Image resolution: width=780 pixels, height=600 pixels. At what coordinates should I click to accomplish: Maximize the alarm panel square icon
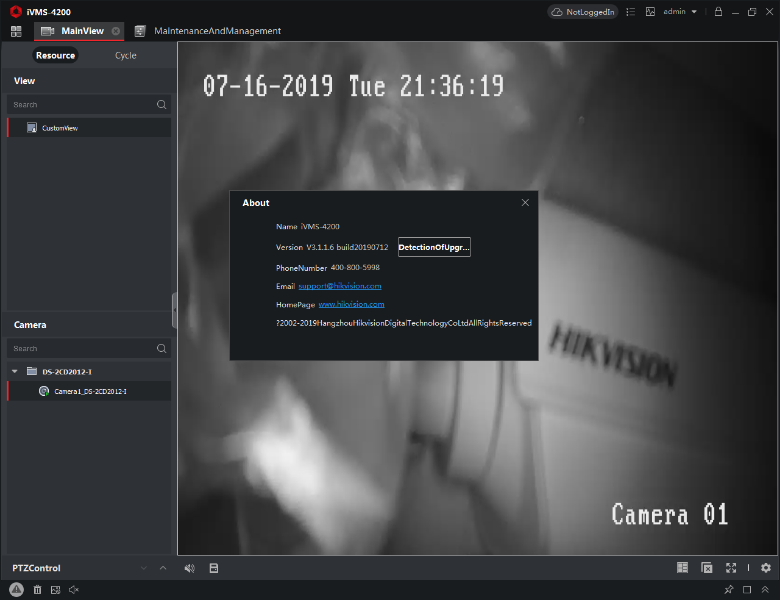tap(747, 590)
